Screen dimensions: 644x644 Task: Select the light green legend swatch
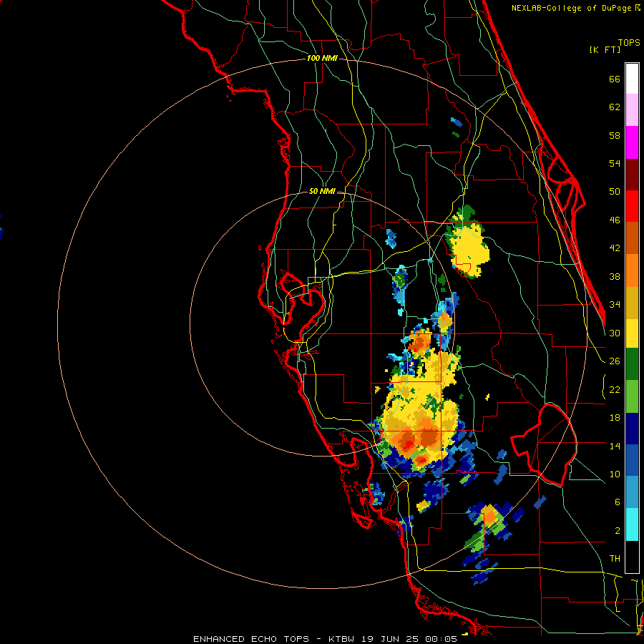632,398
